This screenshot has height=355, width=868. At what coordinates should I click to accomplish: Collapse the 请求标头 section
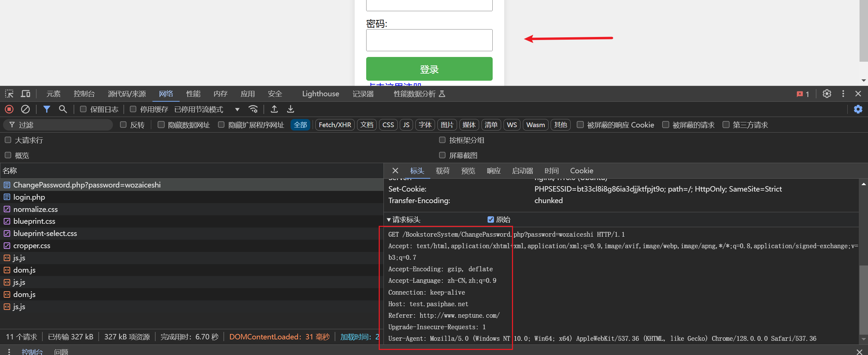click(x=403, y=219)
